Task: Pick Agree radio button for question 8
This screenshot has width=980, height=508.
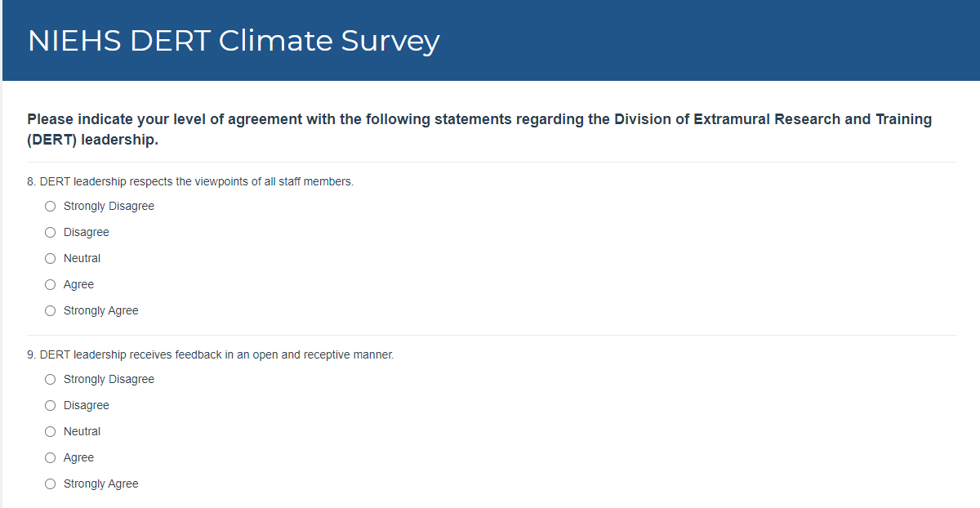Action: tap(51, 285)
